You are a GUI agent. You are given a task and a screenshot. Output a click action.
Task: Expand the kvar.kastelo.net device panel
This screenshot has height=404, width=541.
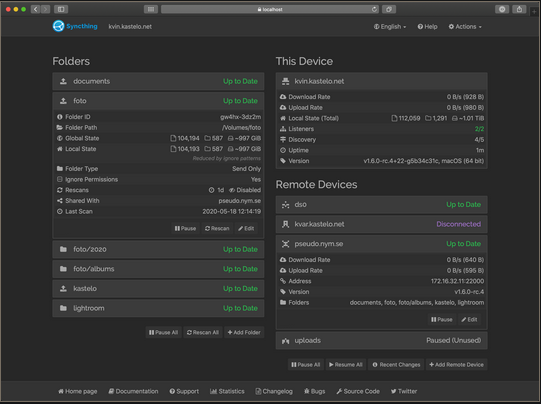click(382, 224)
